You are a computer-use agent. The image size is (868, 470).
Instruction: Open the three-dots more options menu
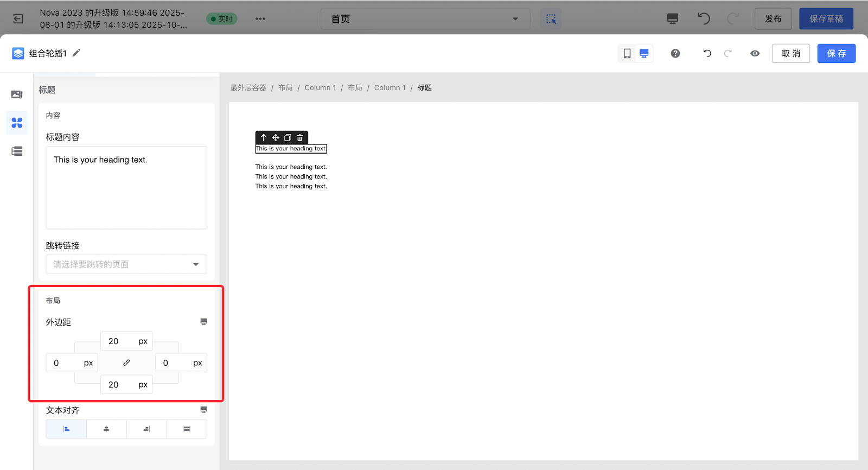260,19
